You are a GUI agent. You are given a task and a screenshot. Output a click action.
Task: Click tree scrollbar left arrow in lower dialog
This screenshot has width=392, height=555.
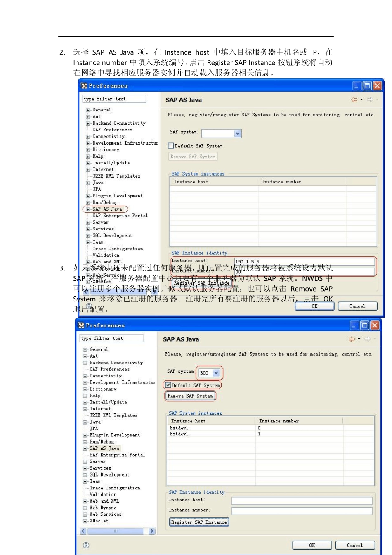[x=83, y=531]
